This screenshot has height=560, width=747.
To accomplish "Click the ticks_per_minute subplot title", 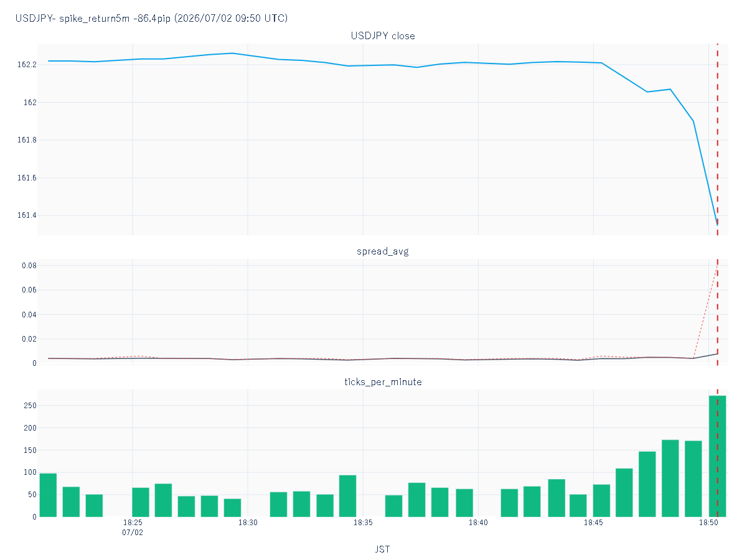I will click(383, 381).
